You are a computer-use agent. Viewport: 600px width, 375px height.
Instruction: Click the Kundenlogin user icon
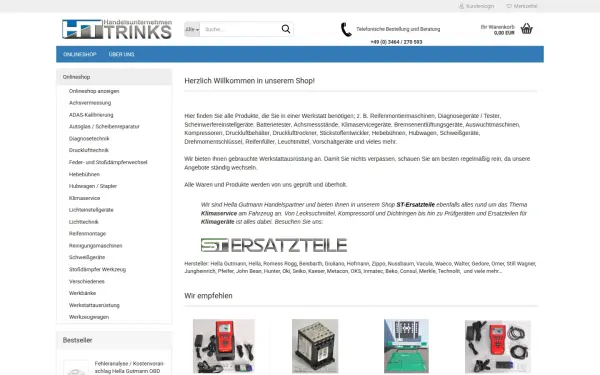[461, 6]
